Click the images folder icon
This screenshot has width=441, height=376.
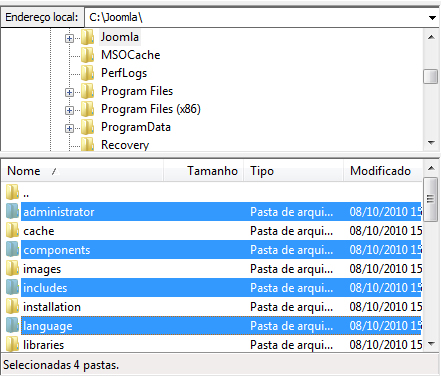point(13,268)
